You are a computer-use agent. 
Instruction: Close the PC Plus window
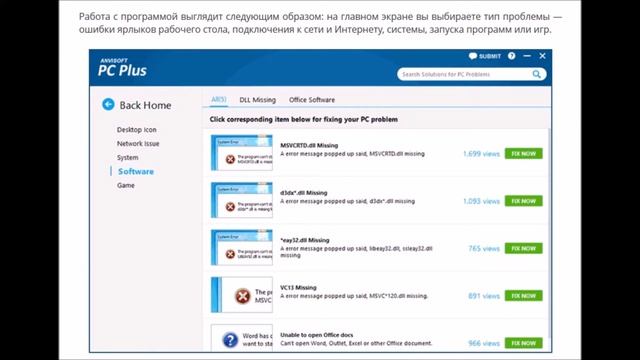tap(542, 56)
